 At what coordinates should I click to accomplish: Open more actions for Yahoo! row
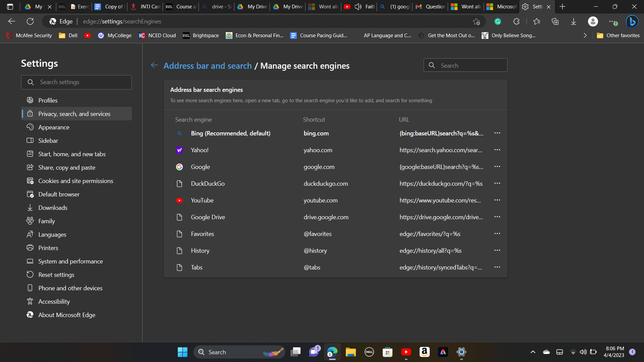point(497,150)
